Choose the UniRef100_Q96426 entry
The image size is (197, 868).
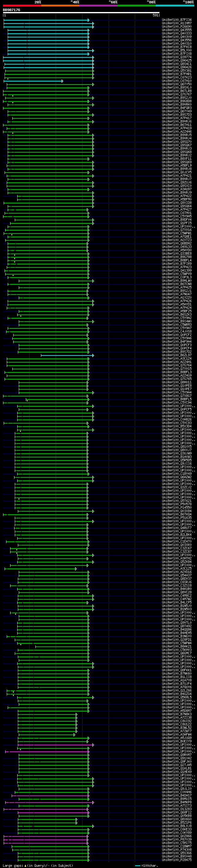tap(177, 67)
